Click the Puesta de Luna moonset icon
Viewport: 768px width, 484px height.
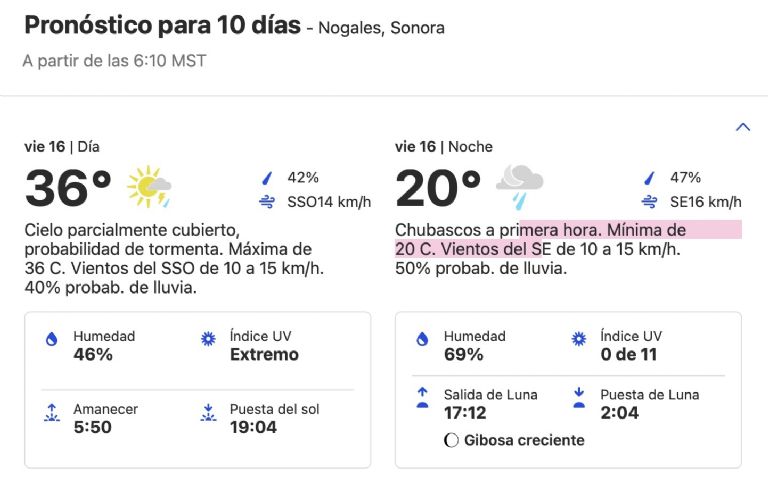coord(579,397)
